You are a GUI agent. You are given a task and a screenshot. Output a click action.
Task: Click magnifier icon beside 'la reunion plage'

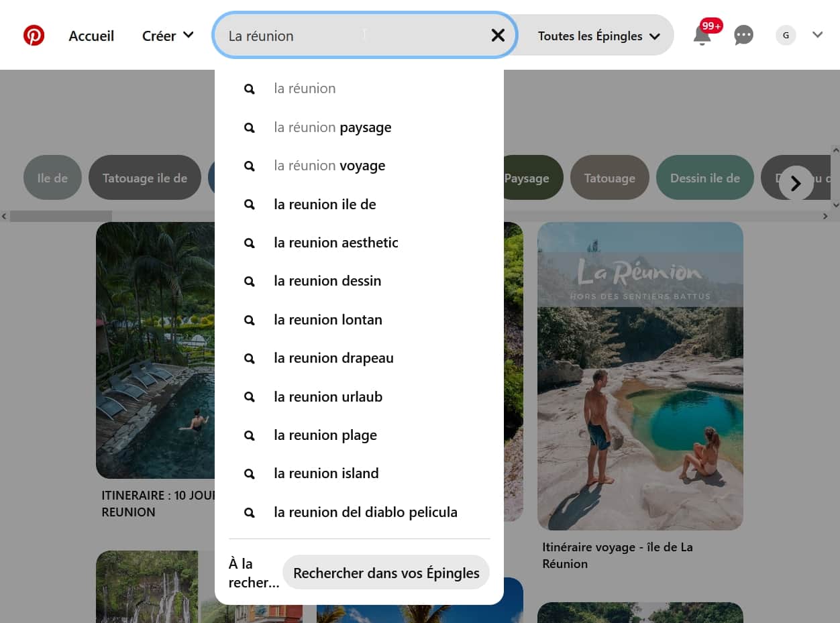coord(250,435)
